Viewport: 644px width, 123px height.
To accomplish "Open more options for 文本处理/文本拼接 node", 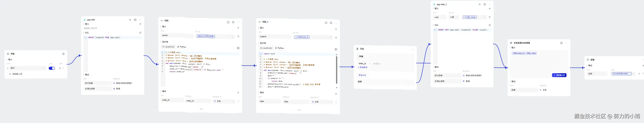I will (567, 43).
